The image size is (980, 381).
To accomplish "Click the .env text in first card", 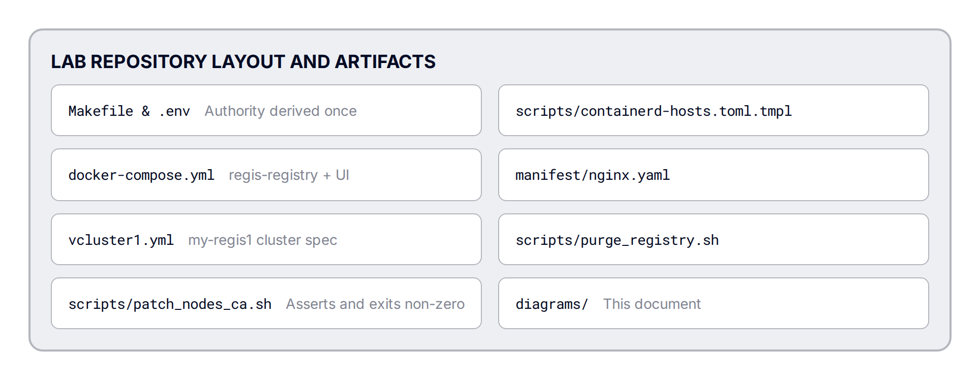I will [174, 111].
